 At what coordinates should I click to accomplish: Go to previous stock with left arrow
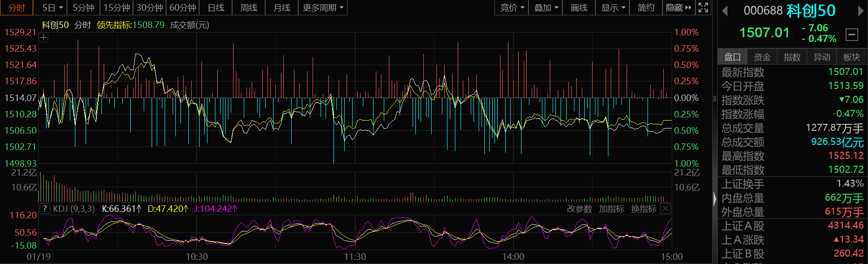point(725,11)
